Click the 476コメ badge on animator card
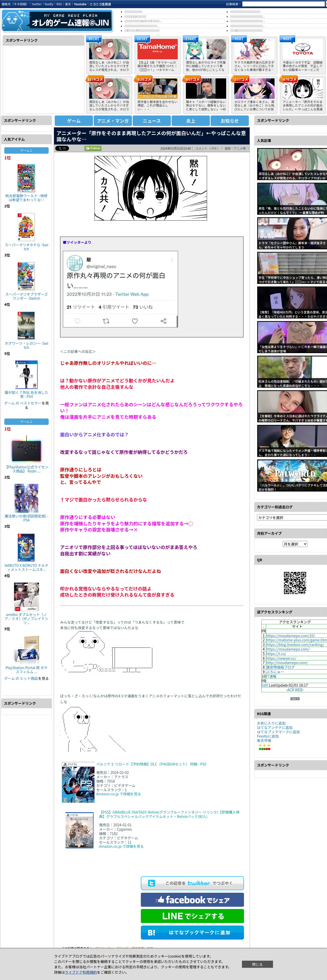The width and height of the screenshot is (327, 980). coord(289,79)
